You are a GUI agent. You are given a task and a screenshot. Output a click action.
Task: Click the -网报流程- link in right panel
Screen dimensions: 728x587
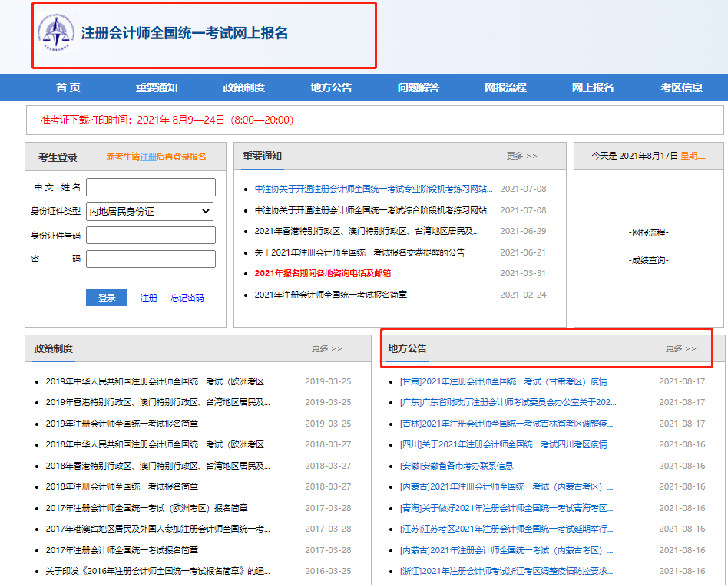pyautogui.click(x=649, y=232)
